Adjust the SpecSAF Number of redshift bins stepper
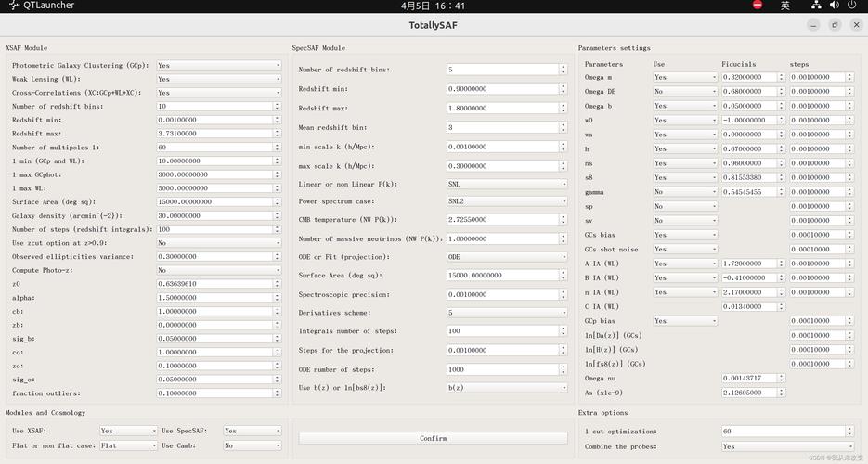Image resolution: width=868 pixels, height=464 pixels. click(563, 69)
